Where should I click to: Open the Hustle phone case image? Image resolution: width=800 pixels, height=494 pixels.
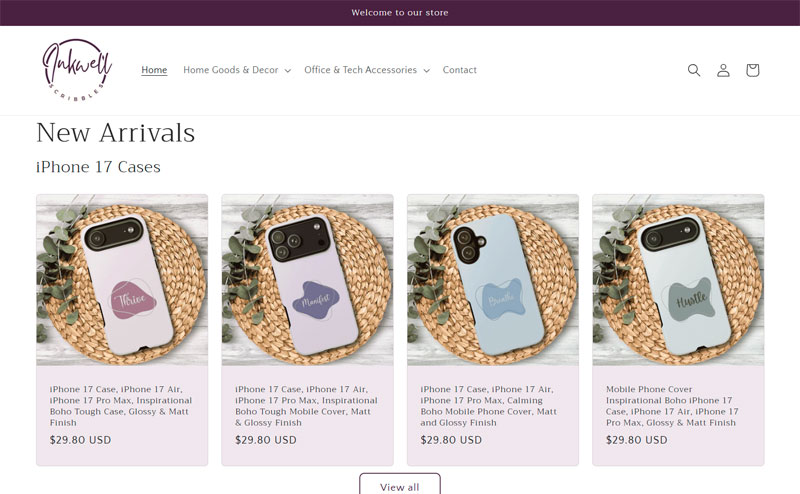click(x=678, y=280)
